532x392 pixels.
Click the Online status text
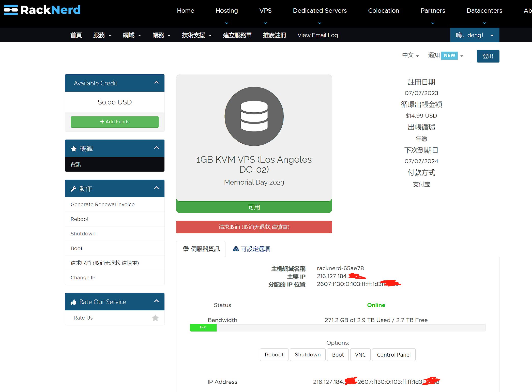point(376,305)
